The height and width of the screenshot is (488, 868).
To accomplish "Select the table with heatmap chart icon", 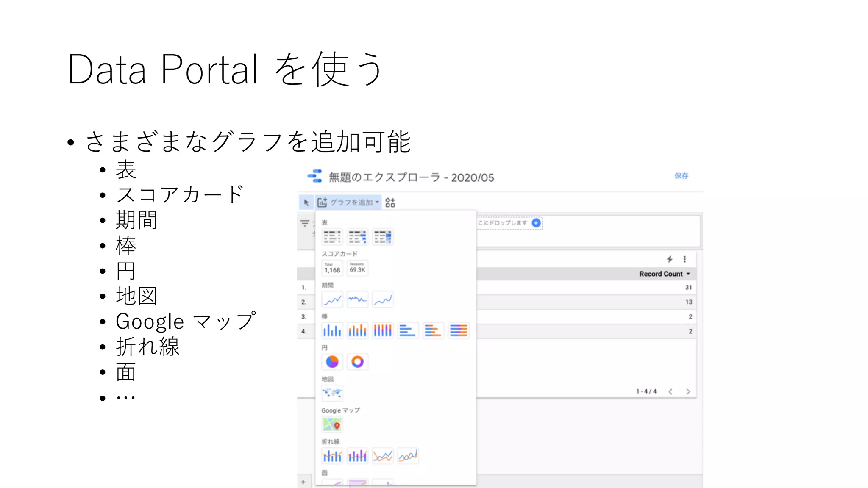I will click(383, 237).
